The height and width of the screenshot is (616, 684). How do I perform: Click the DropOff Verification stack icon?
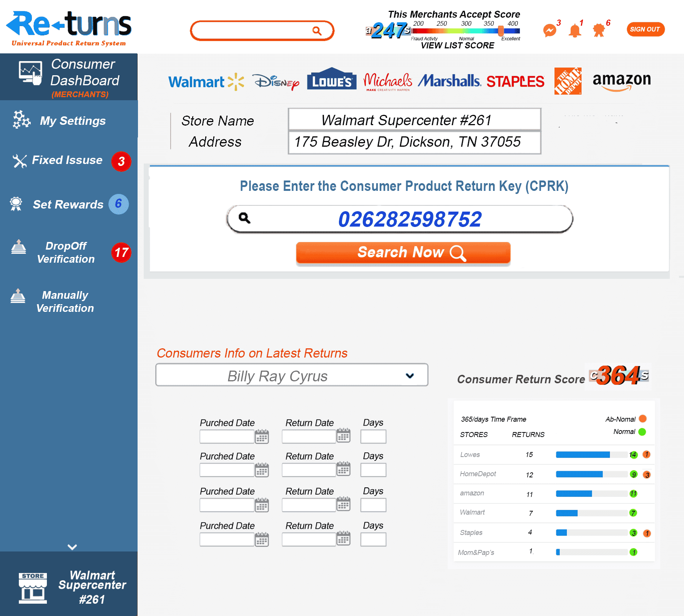pos(18,247)
